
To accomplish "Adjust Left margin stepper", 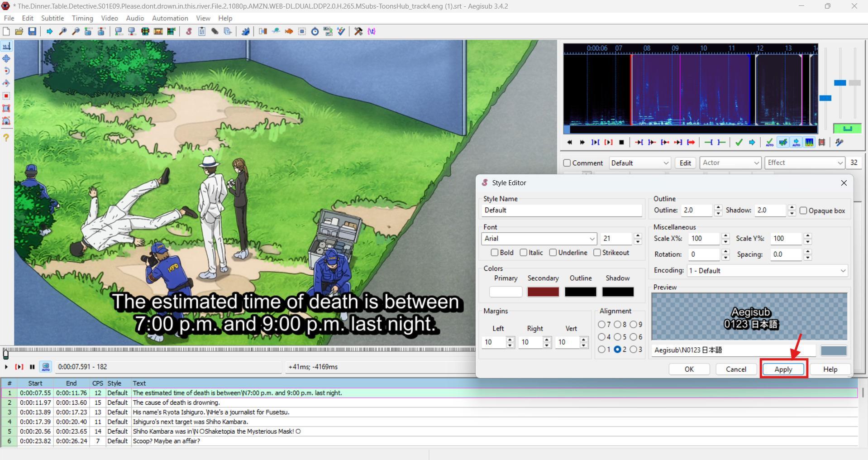I will (510, 342).
